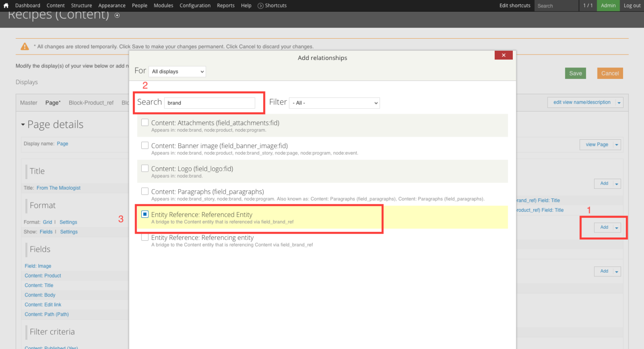Click the Search input containing brand
This screenshot has height=349, width=644.
pyautogui.click(x=210, y=103)
